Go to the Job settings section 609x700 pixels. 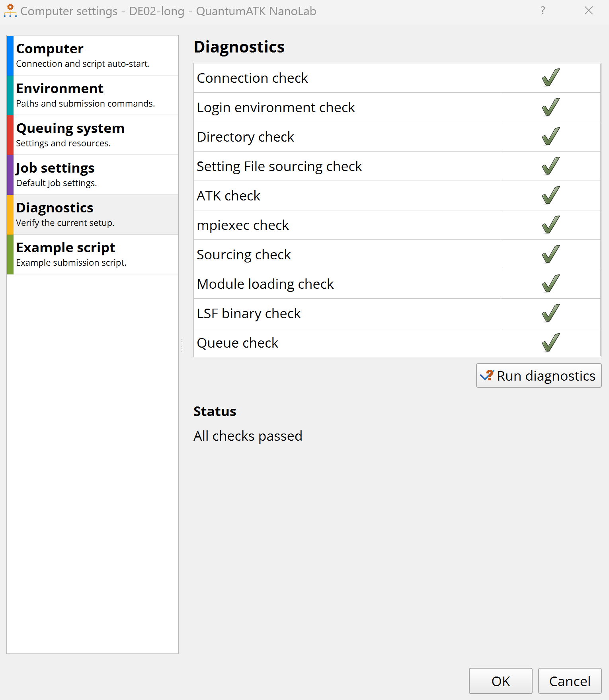93,175
